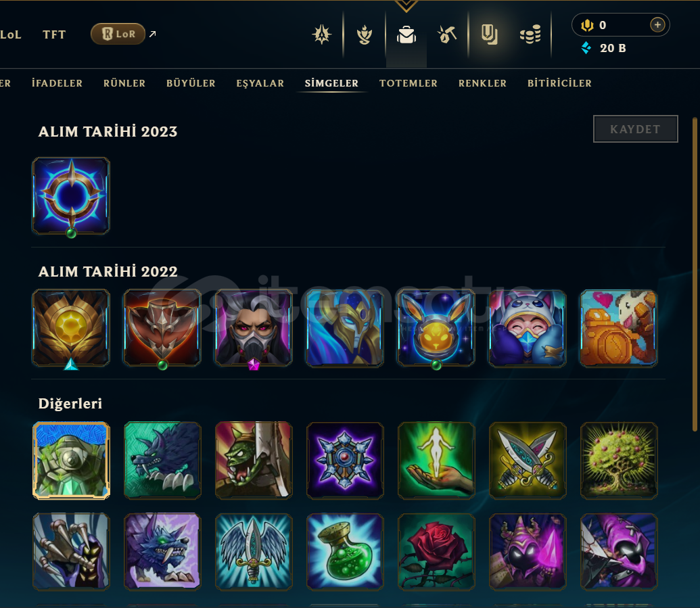The width and height of the screenshot is (700, 608).
Task: Open the Collection briefcase icon
Action: tap(406, 34)
